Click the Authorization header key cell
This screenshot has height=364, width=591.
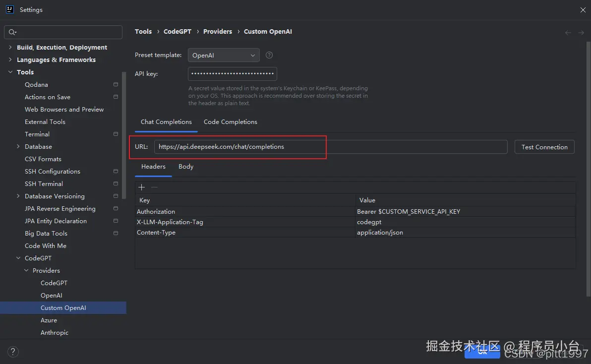click(245, 211)
